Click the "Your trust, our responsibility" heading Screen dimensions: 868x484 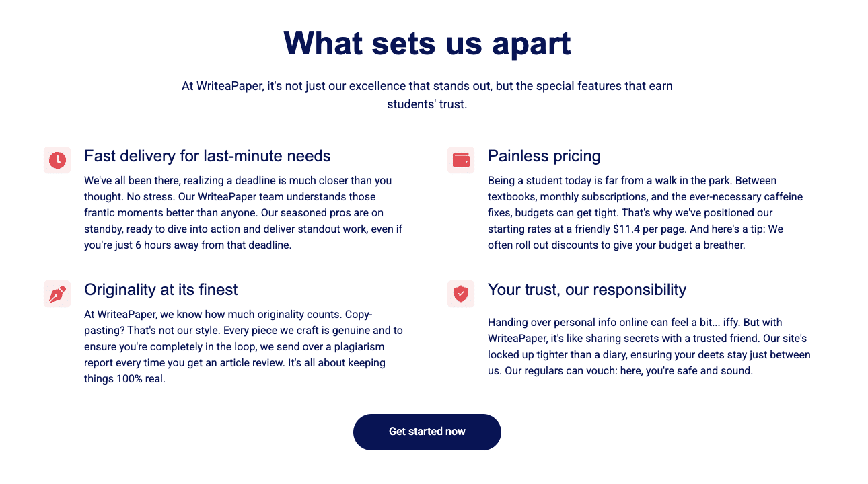pyautogui.click(x=587, y=290)
